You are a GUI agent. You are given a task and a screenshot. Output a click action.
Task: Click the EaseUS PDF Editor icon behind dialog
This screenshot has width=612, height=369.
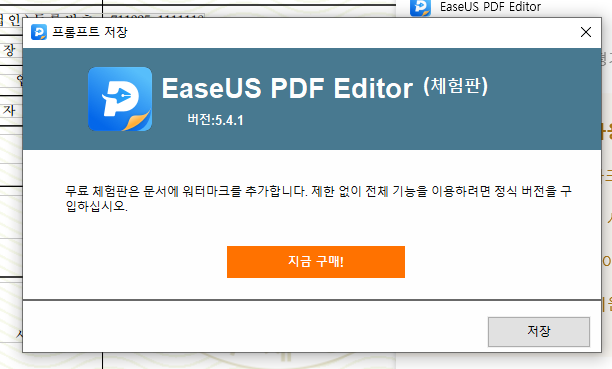(420, 7)
